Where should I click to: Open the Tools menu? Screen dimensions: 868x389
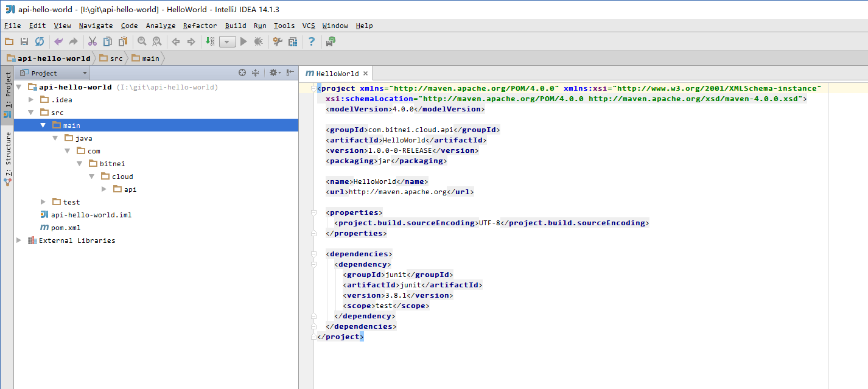tap(284, 26)
